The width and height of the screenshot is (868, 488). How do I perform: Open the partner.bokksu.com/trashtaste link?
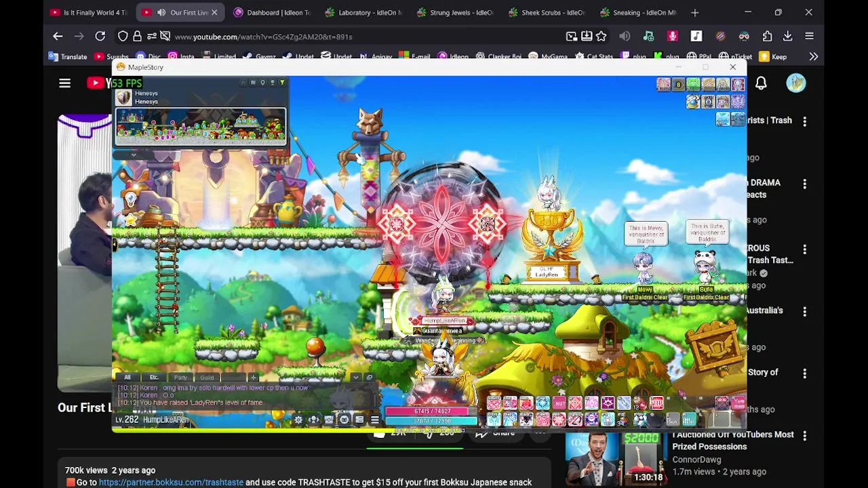point(171,482)
